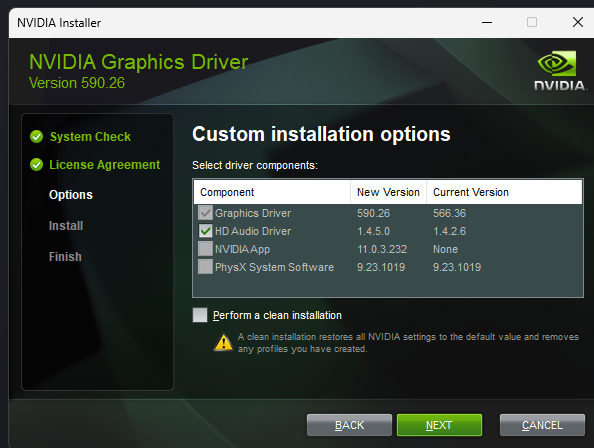The width and height of the screenshot is (594, 448).
Task: Click new version value 11.0.3.232
Action: [382, 249]
